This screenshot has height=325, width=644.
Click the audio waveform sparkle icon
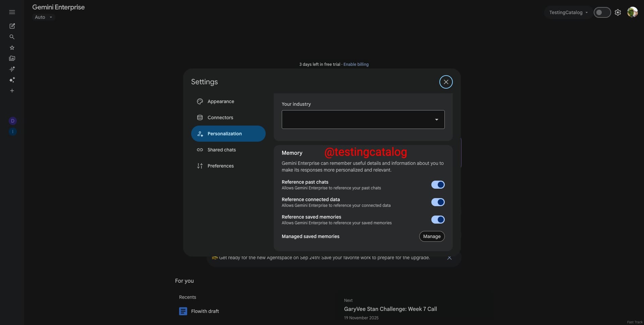pyautogui.click(x=12, y=69)
